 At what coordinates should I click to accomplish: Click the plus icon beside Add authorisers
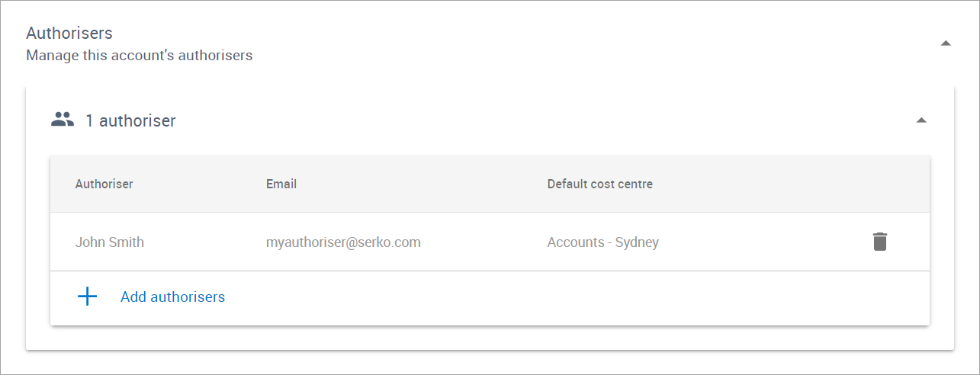(x=88, y=296)
